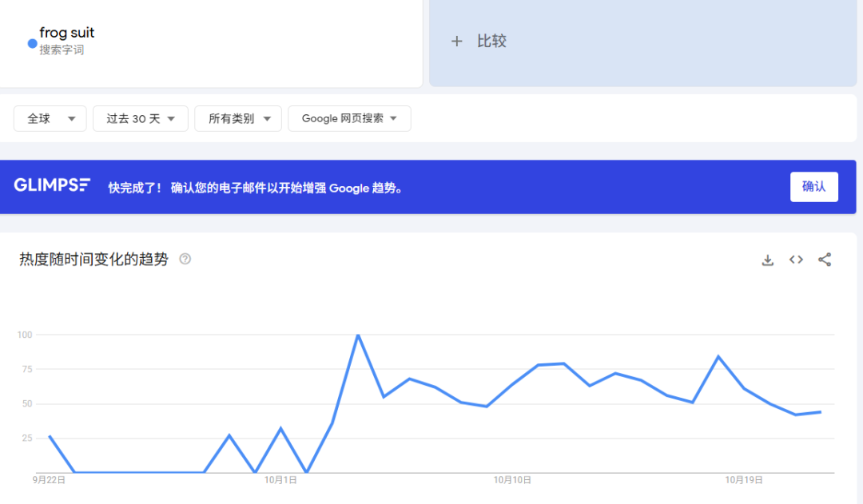
Task: Share the interest over time chart
Action: [825, 260]
